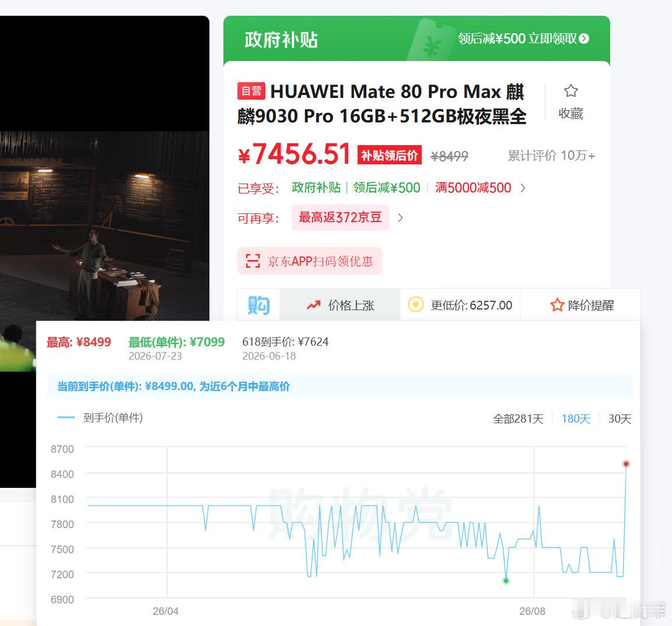
Task: Click 满5000减500 red promotion link
Action: tap(473, 188)
